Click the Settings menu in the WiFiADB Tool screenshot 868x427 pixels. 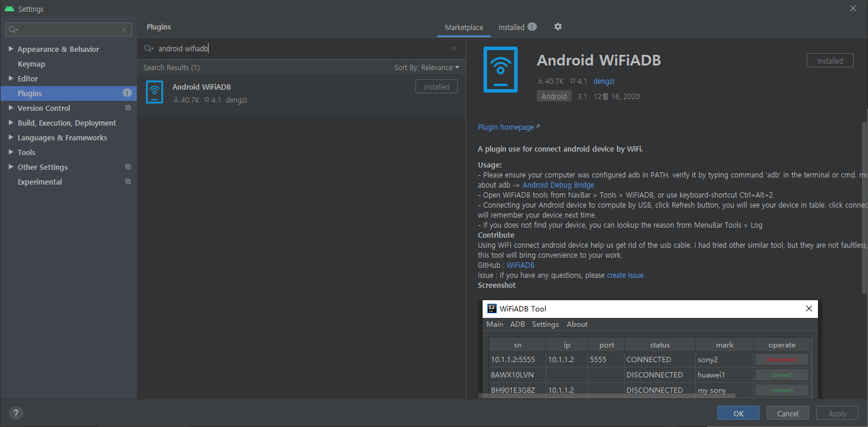point(545,324)
